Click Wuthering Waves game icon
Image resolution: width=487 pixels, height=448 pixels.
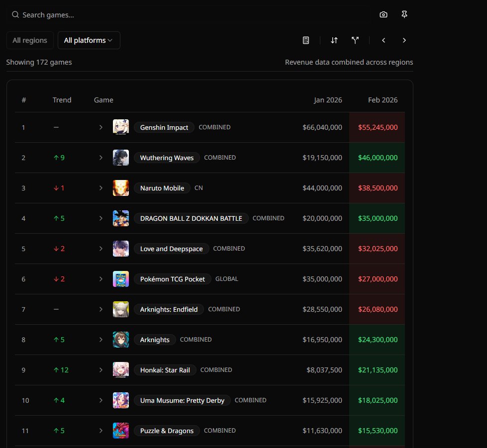tap(121, 158)
